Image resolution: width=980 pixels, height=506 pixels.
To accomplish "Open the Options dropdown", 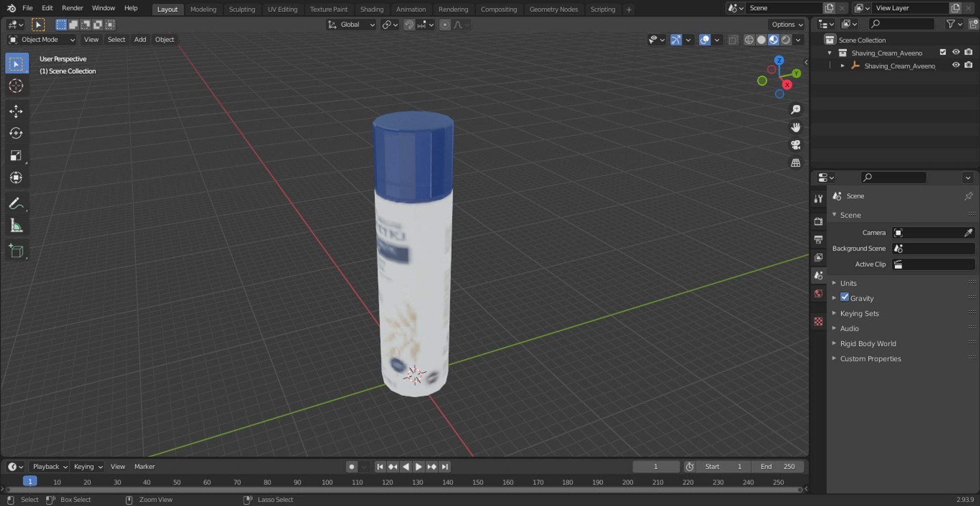I will 787,25.
